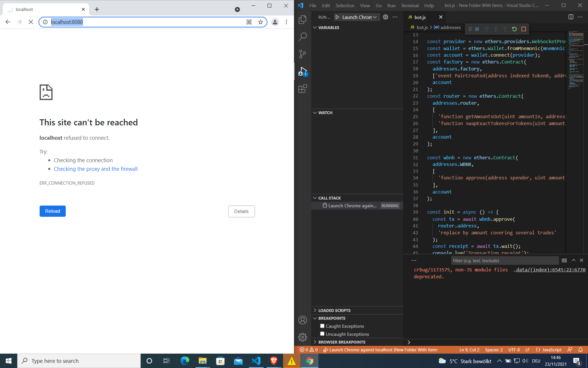Image resolution: width=588 pixels, height=368 pixels.
Task: Open panel's more views ellipsis menu
Action: [414, 260]
